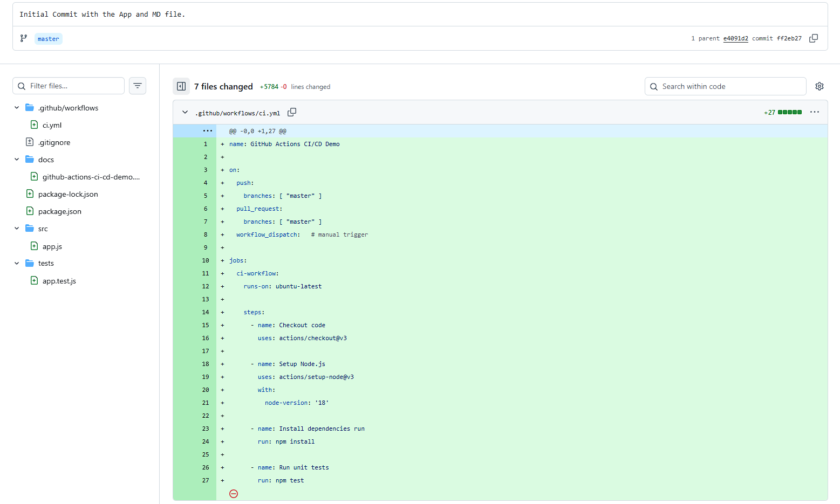
Task: Click the magnifier icon in Filter files box
Action: coord(22,86)
